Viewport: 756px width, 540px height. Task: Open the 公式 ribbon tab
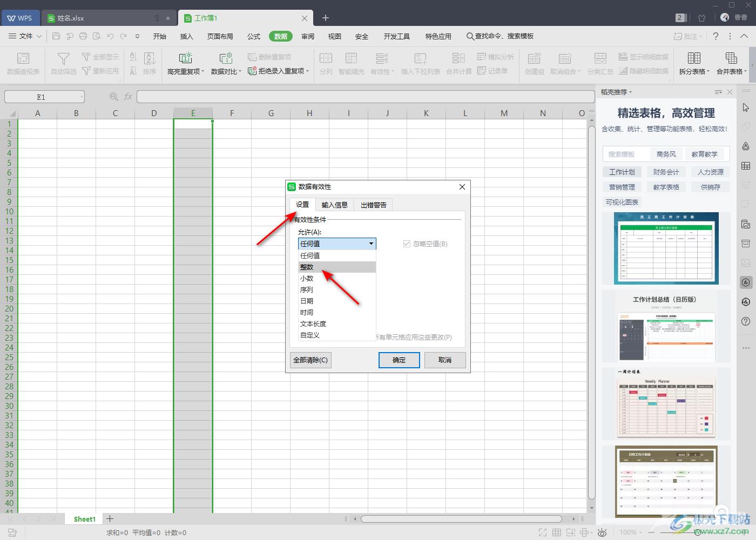tap(254, 36)
